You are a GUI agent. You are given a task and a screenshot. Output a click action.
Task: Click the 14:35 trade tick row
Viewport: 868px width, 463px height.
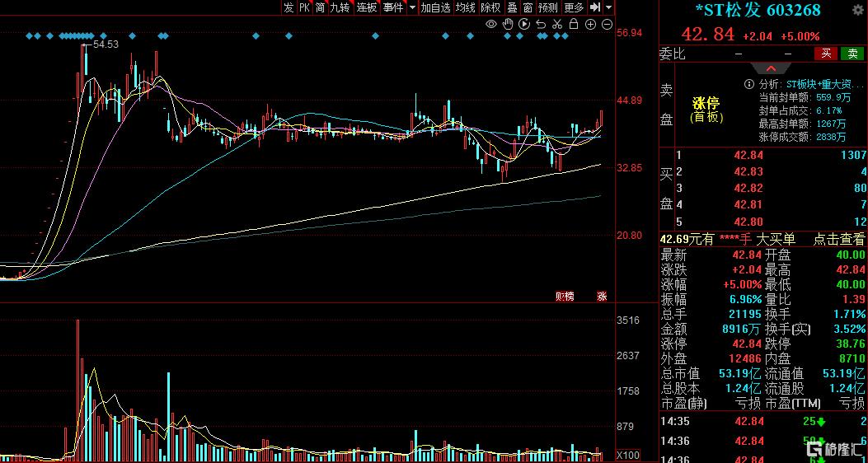point(763,422)
